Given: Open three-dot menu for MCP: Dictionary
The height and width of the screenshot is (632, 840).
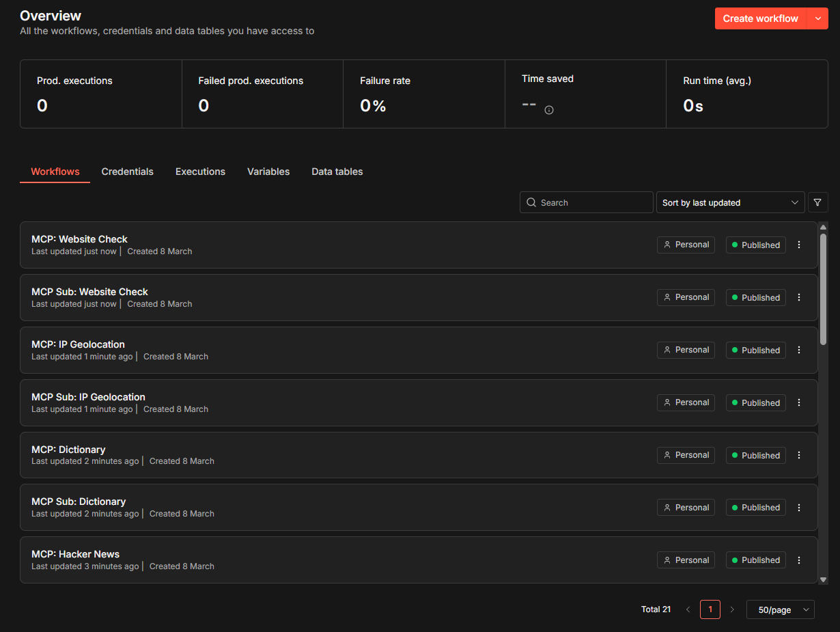Looking at the screenshot, I should 799,455.
